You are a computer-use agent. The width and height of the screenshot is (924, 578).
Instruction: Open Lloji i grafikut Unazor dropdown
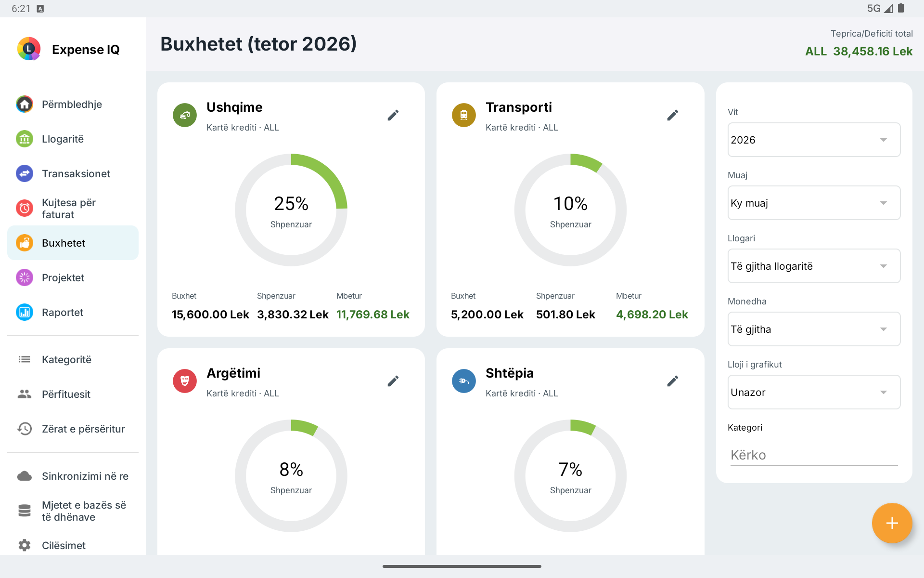[814, 392]
